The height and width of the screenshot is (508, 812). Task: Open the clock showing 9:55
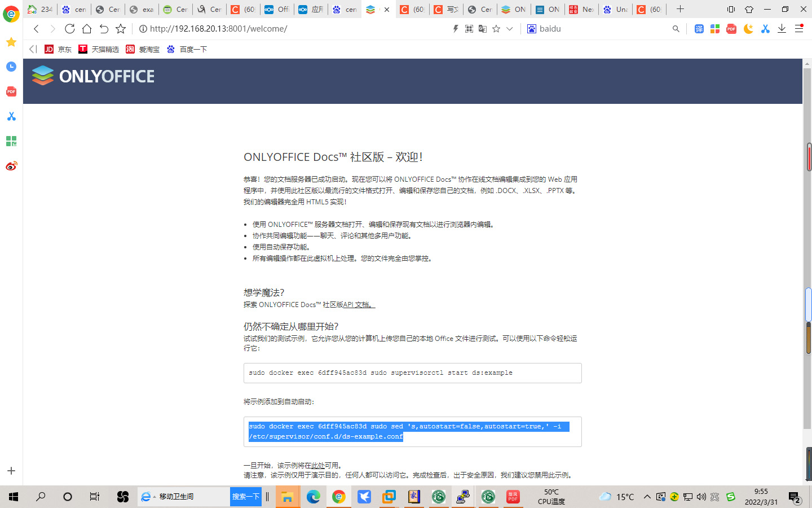pyautogui.click(x=761, y=497)
